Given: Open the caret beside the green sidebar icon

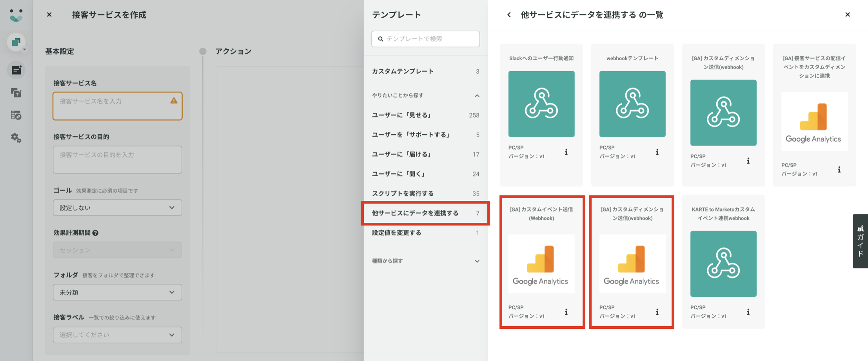Looking at the screenshot, I should 24,50.
